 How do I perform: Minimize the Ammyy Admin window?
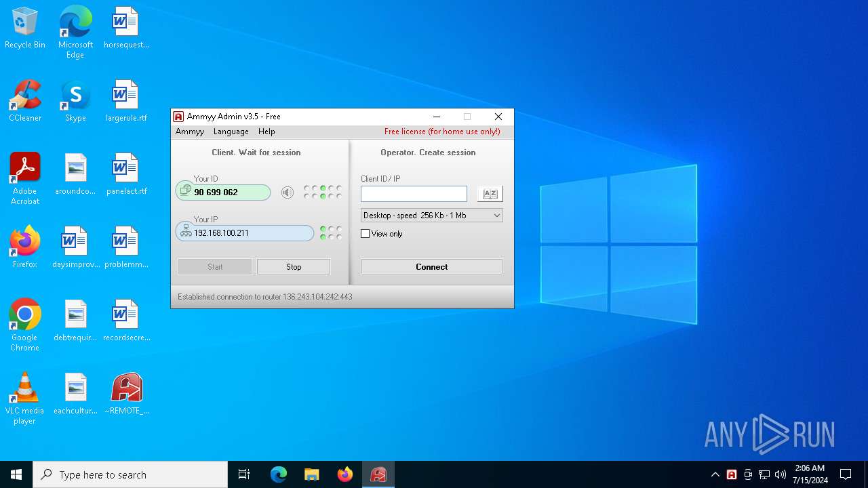click(437, 117)
